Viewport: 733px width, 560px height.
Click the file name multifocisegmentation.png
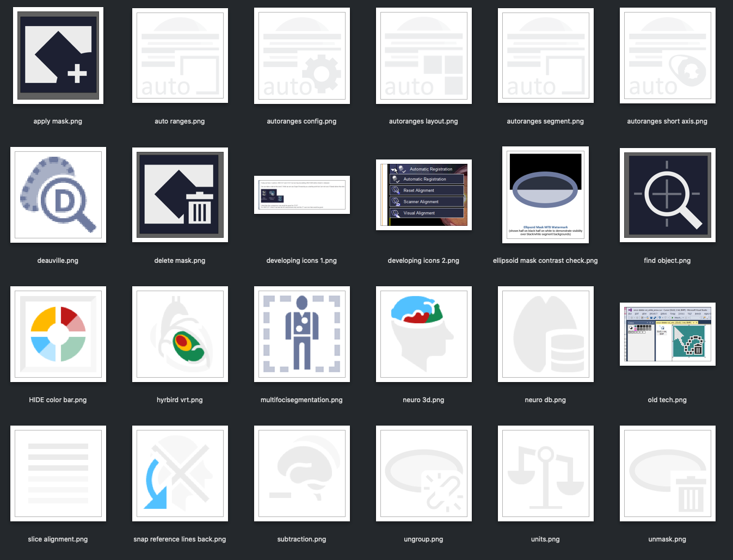[301, 400]
